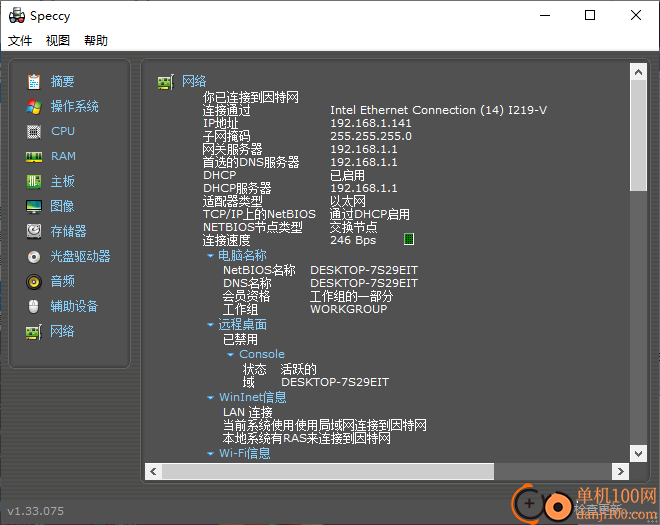Click the vertical scrollbar up arrow

click(638, 72)
